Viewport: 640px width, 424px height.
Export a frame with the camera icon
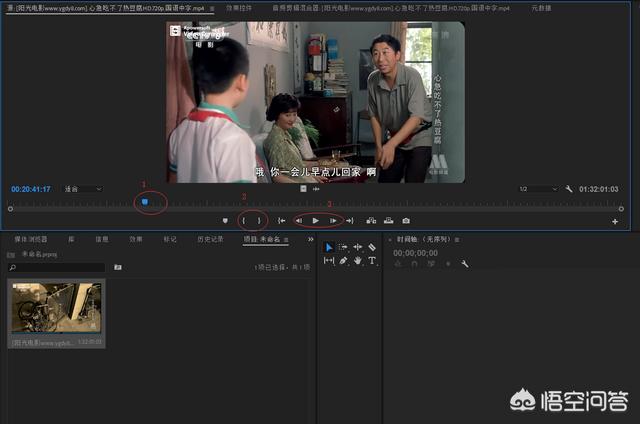(406, 221)
